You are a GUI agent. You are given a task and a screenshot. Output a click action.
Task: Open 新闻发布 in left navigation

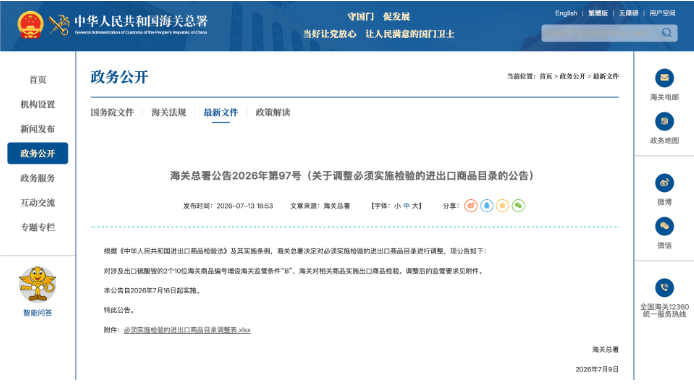[x=38, y=129]
